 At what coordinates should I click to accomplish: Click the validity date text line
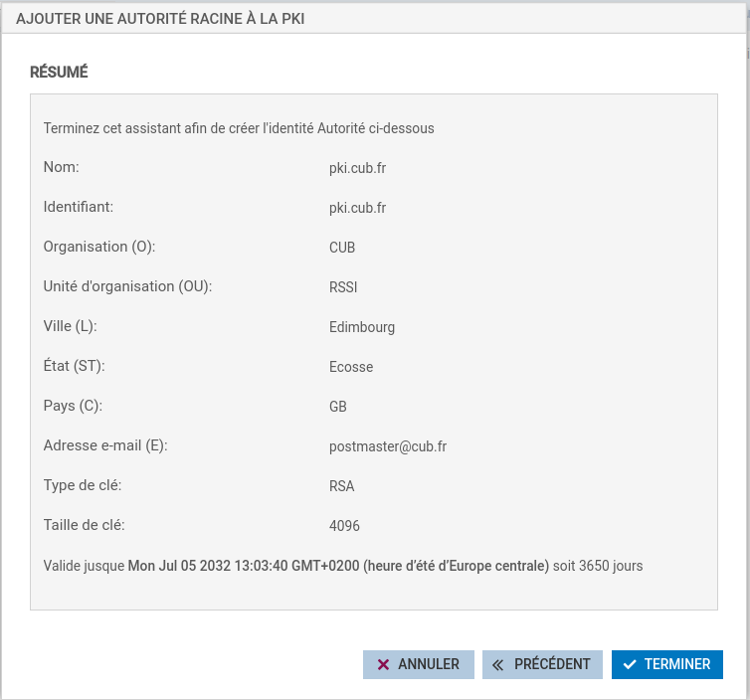[x=343, y=566]
